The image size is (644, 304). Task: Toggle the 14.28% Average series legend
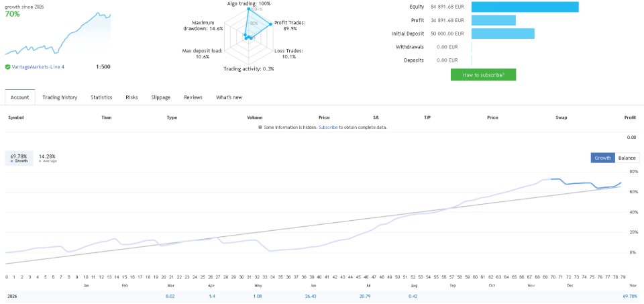point(47,158)
